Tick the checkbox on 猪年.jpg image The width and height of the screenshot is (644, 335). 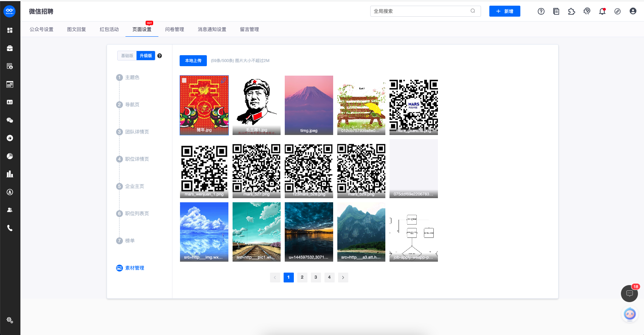(184, 81)
